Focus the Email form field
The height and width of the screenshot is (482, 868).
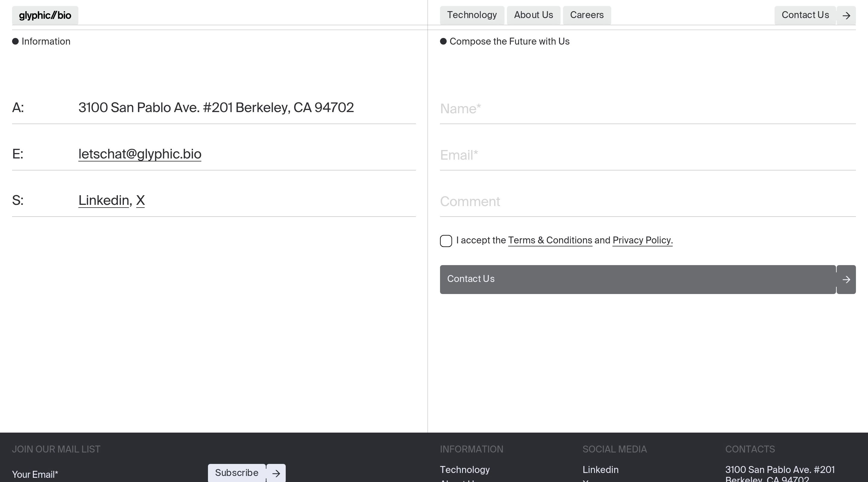[x=647, y=155]
